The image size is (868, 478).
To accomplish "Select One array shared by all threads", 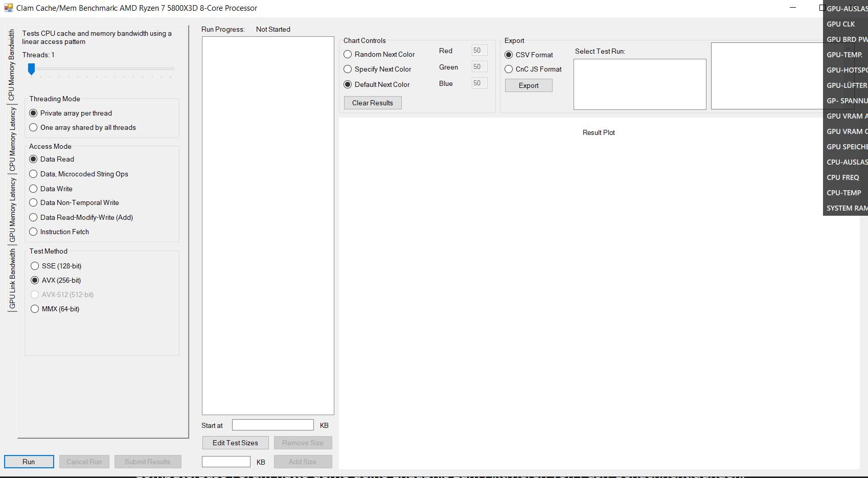I will click(83, 127).
